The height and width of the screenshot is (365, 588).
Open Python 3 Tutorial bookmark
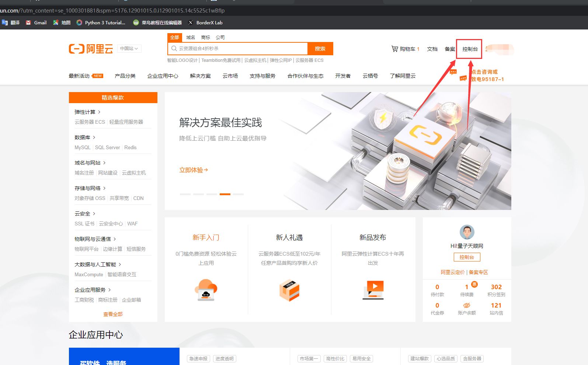point(101,22)
